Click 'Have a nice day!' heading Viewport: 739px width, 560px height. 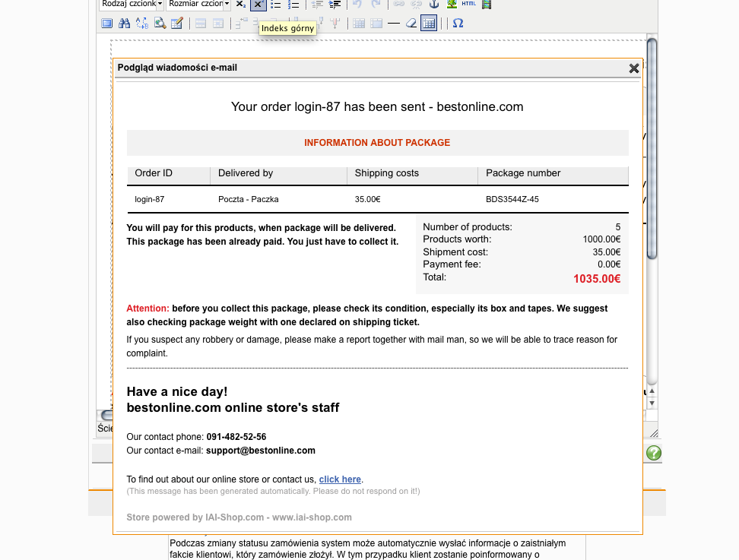176,392
